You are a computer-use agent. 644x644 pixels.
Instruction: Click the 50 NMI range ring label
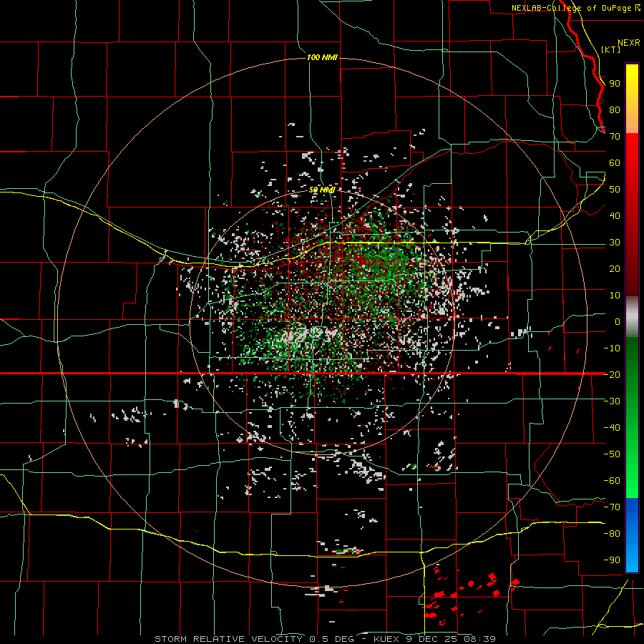pyautogui.click(x=322, y=190)
